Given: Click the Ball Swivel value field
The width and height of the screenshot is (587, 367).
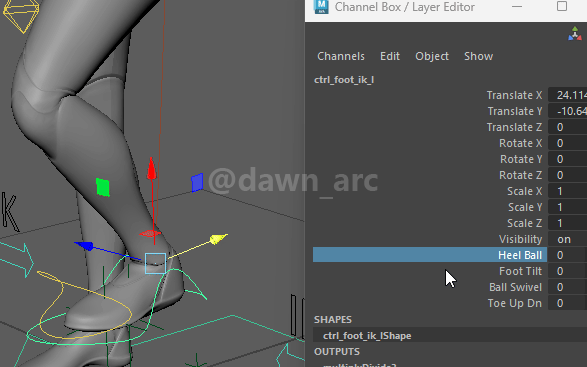Looking at the screenshot, I should (567, 287).
